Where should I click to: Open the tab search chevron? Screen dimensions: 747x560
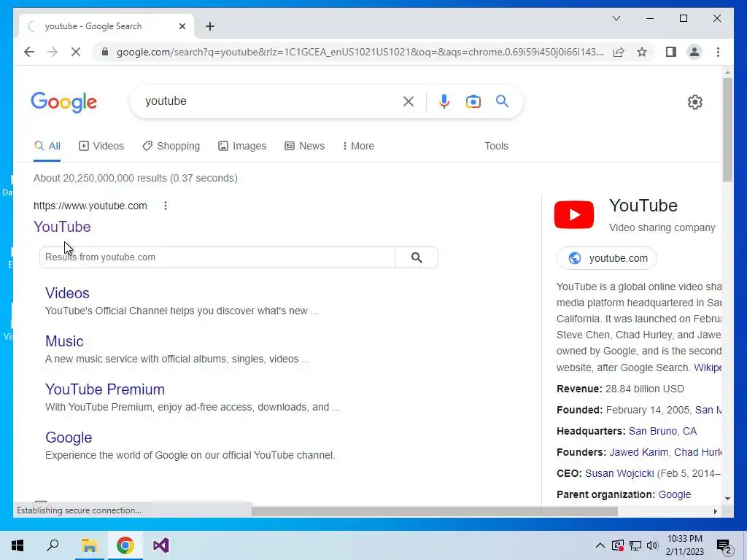[616, 18]
